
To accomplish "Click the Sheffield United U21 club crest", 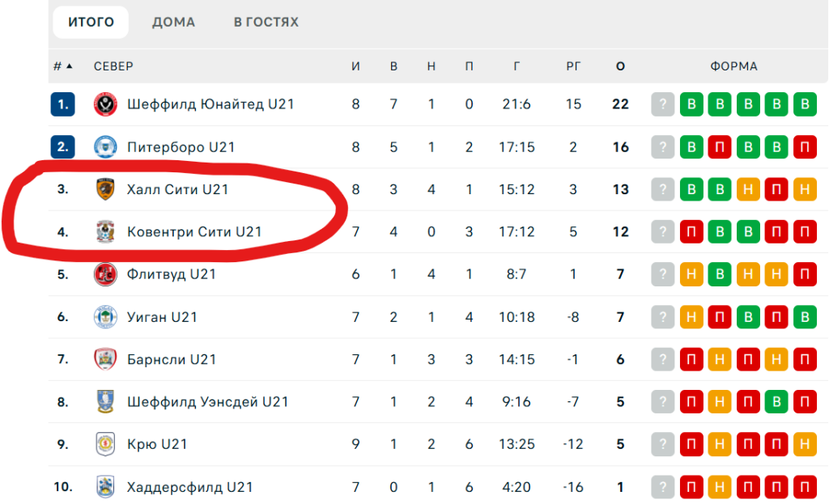I will pos(105,104).
